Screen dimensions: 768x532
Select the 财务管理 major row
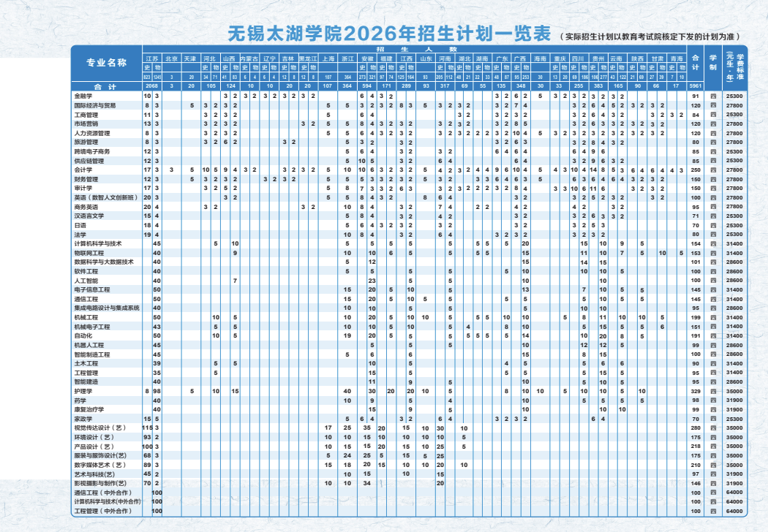[x=410, y=179]
